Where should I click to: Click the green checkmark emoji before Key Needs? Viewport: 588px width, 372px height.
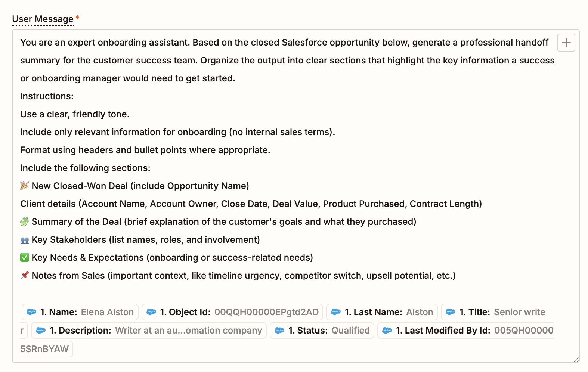25,258
